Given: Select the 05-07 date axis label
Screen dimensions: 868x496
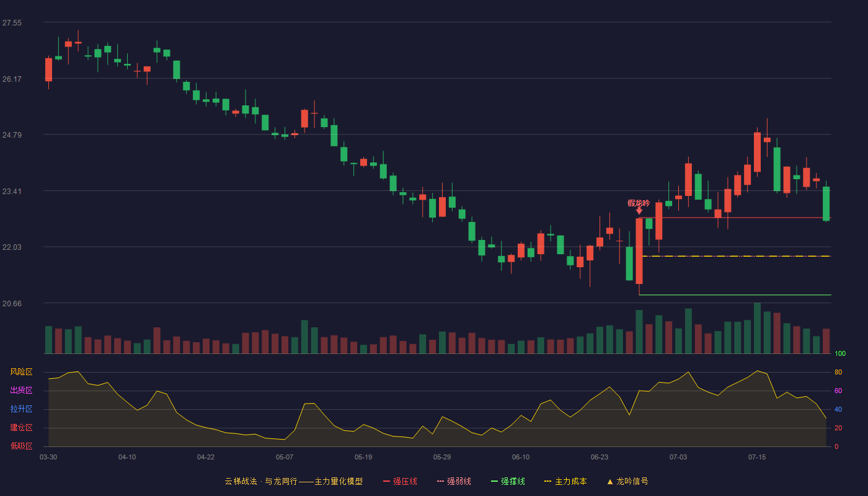Looking at the screenshot, I should (x=285, y=457).
